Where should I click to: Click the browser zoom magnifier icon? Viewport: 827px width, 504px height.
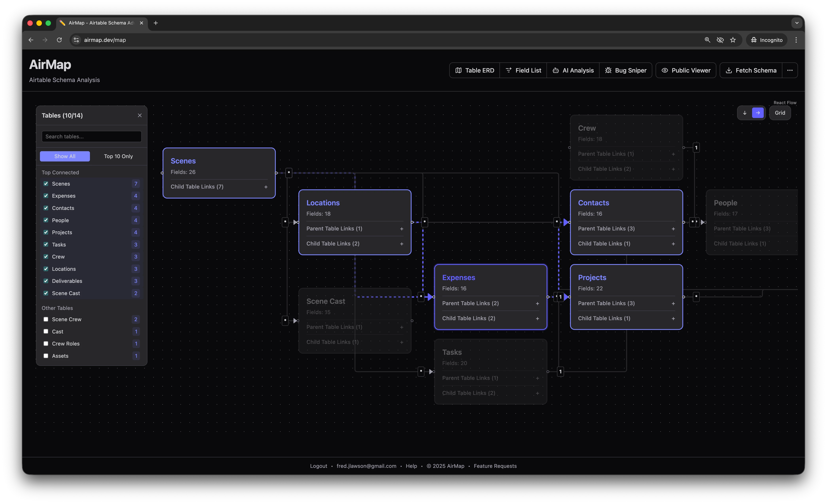(707, 40)
